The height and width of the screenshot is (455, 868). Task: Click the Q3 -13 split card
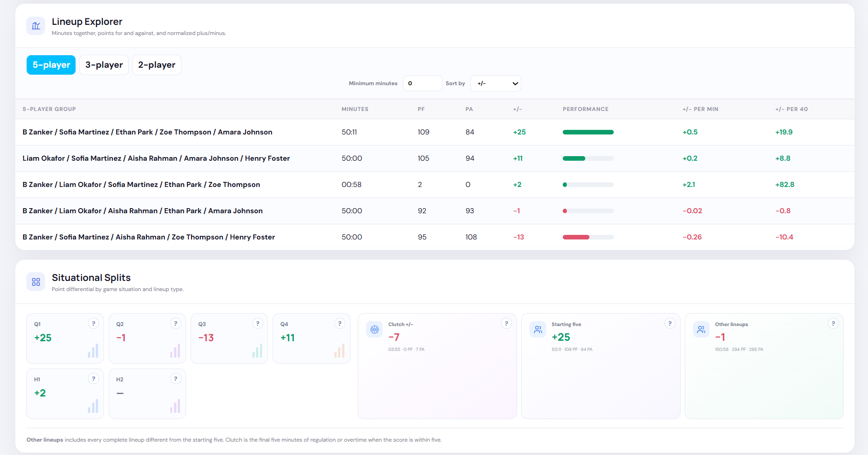pos(229,338)
